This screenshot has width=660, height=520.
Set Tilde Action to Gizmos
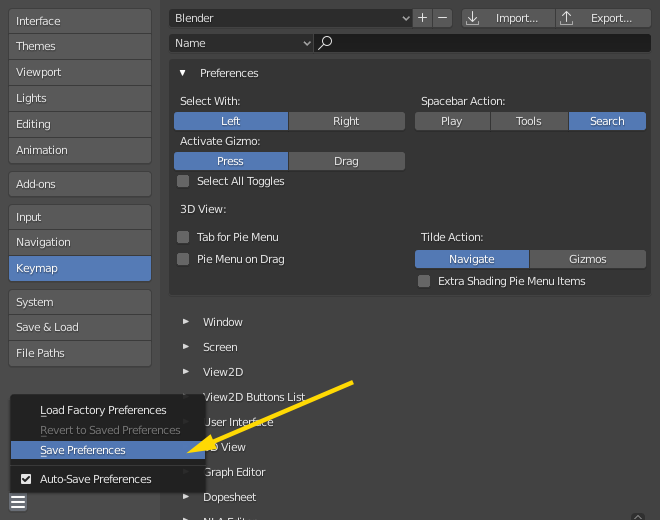click(588, 259)
